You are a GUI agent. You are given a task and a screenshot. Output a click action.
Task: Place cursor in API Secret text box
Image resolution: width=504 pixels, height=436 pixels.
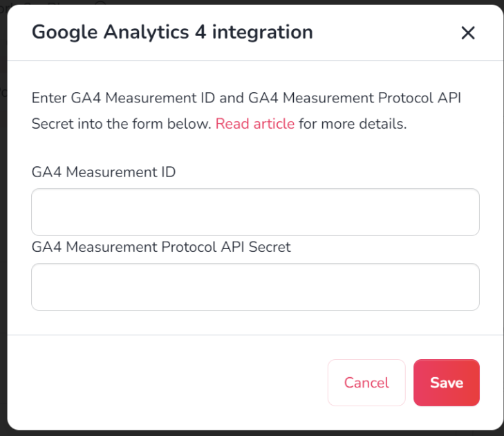click(x=255, y=287)
